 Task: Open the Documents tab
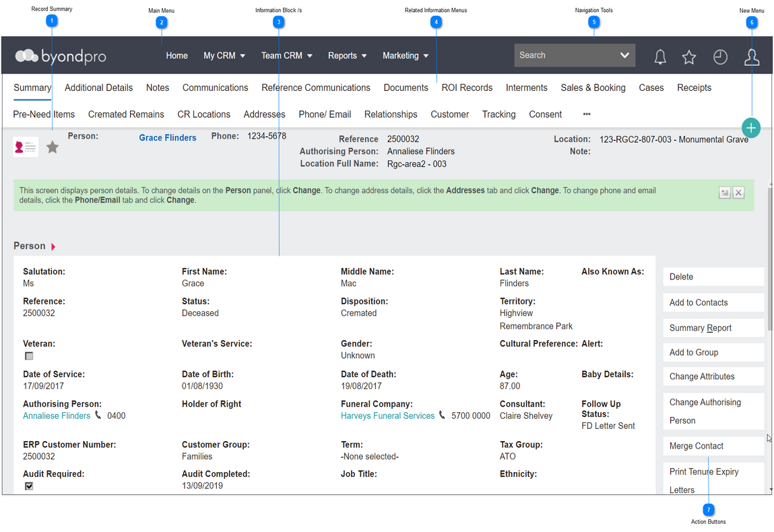coord(406,88)
